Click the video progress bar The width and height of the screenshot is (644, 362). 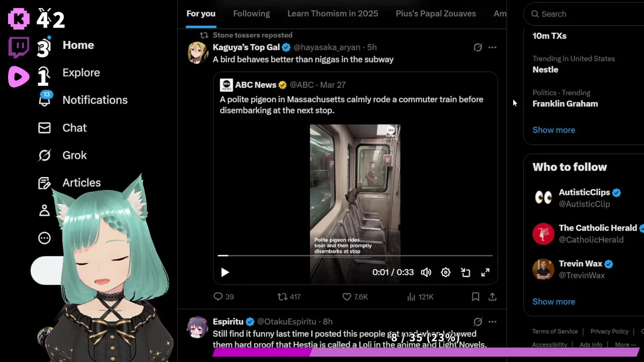pos(355,256)
